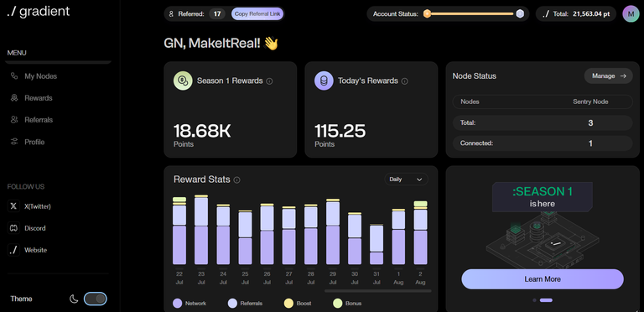Screen dimensions: 644x312
Task: Click the Manage arrow button
Action: 609,76
